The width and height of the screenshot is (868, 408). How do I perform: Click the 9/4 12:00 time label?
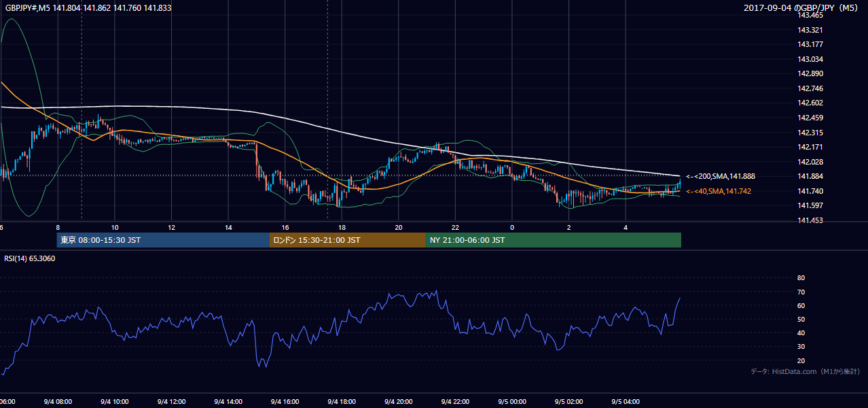click(171, 401)
